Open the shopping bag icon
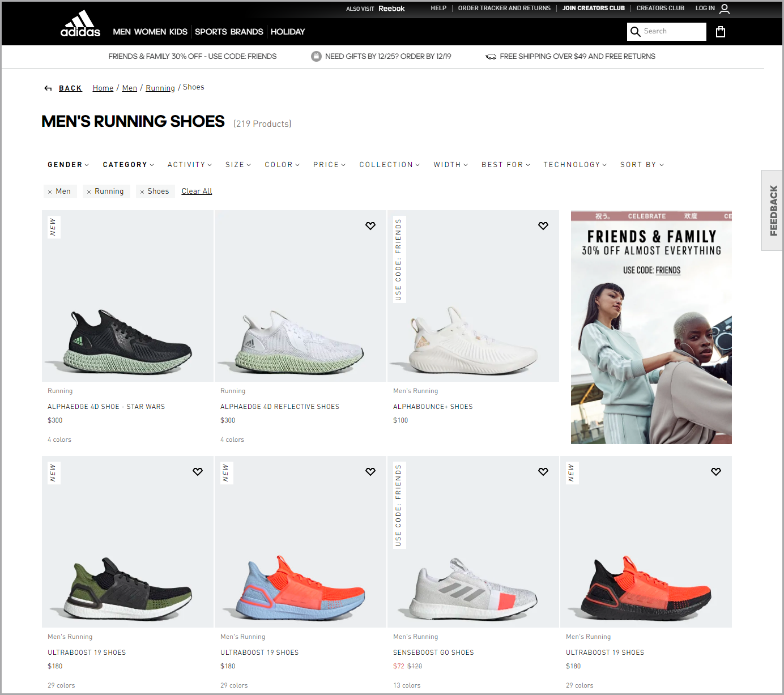784x695 pixels. (721, 32)
